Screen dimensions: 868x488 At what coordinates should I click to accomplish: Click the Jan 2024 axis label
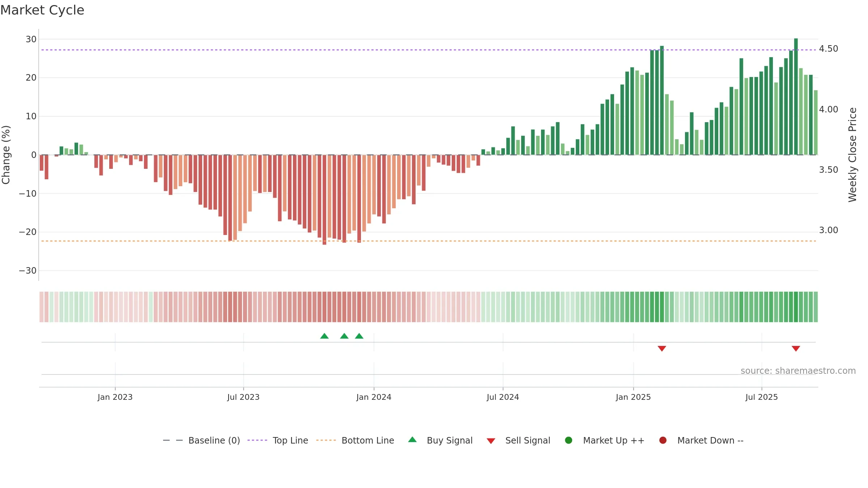coord(374,397)
